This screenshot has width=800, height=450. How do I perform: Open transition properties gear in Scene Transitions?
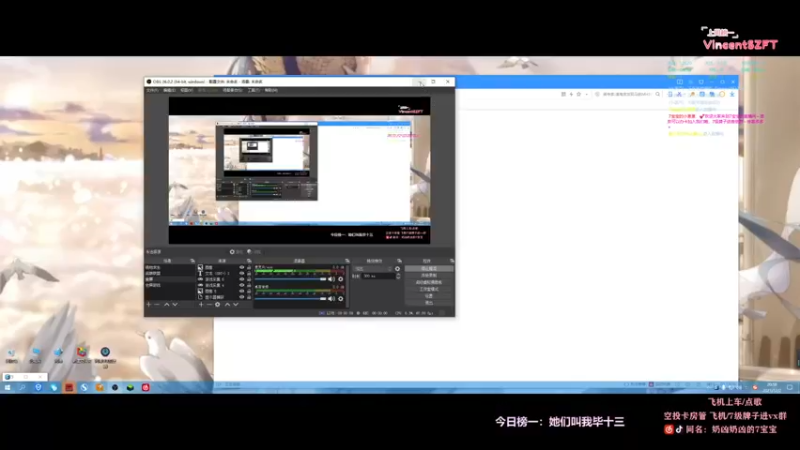tap(397, 269)
